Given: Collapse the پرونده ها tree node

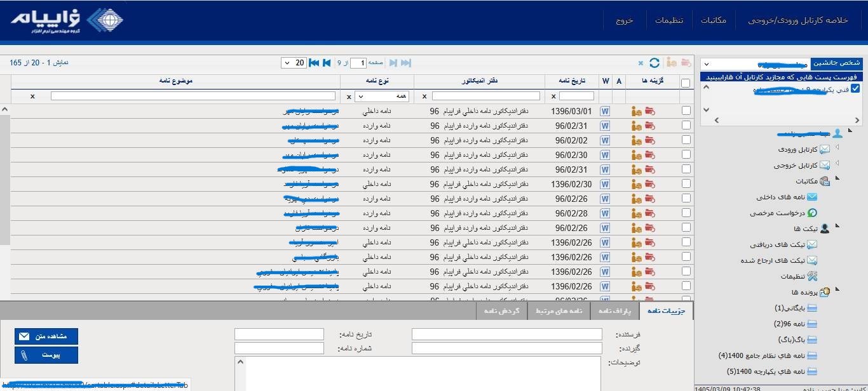Looking at the screenshot, I should click(x=837, y=290).
